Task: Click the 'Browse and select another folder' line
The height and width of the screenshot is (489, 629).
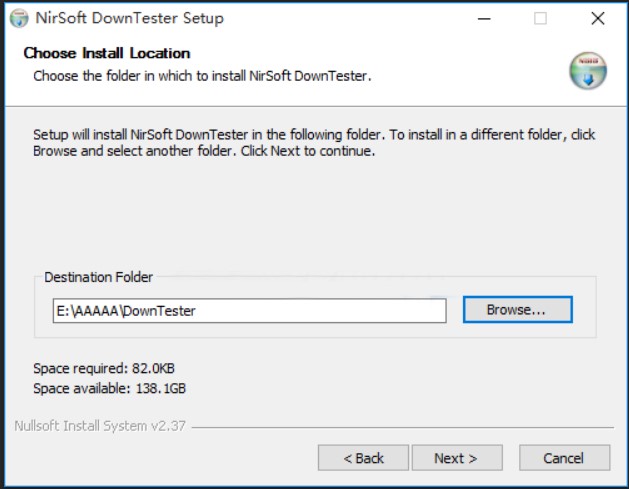Action: pos(204,151)
